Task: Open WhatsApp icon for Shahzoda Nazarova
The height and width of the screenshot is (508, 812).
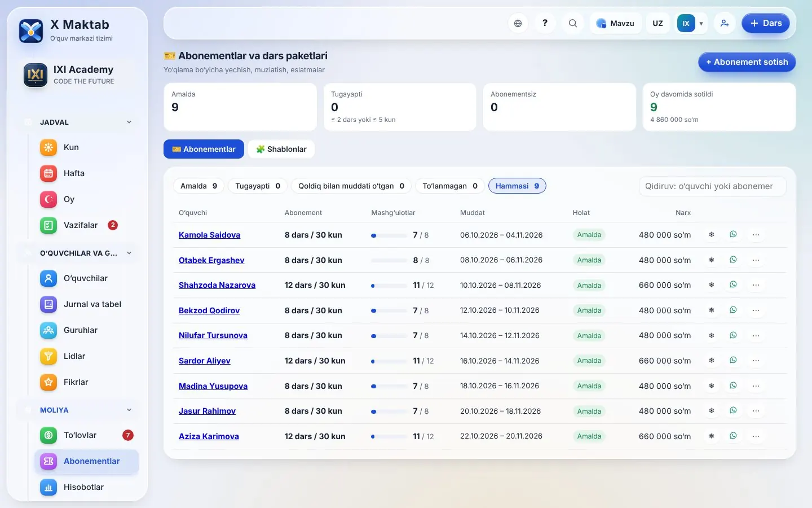Action: (x=733, y=285)
